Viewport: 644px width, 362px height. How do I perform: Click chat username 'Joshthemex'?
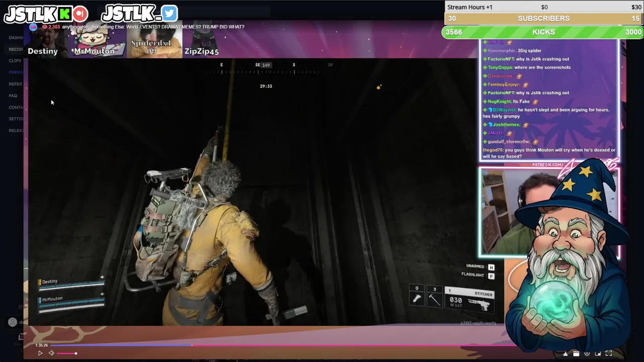point(506,124)
